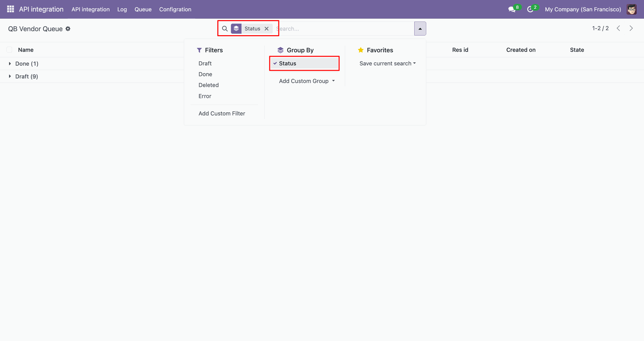Open the Configration menu
The width and height of the screenshot is (644, 341).
(x=175, y=9)
